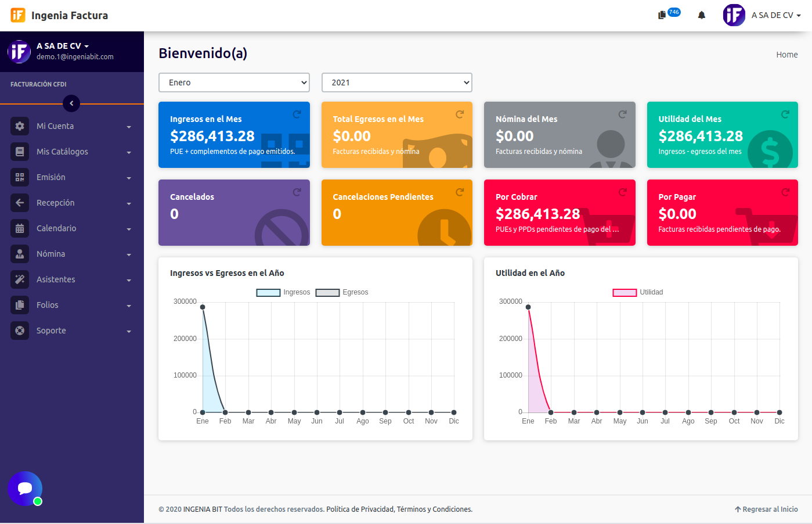Open the month dropdown showing Enero
Screen dimensions: 812x524
tap(234, 82)
